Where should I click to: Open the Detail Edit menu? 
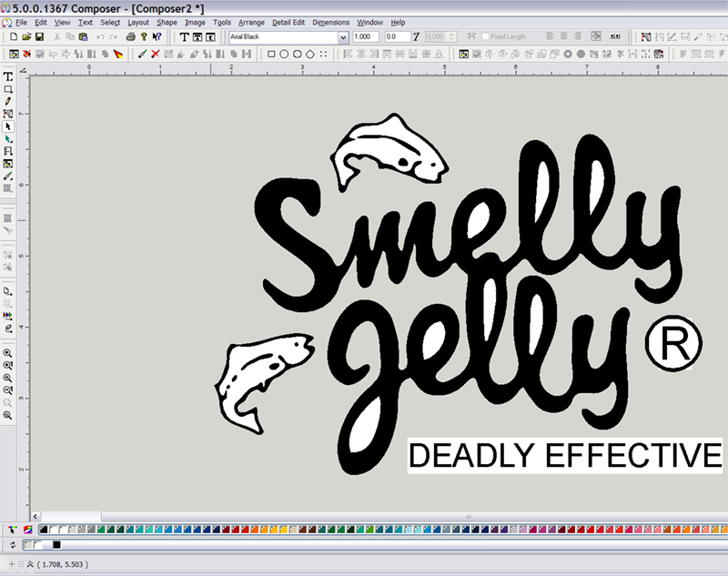pyautogui.click(x=288, y=22)
